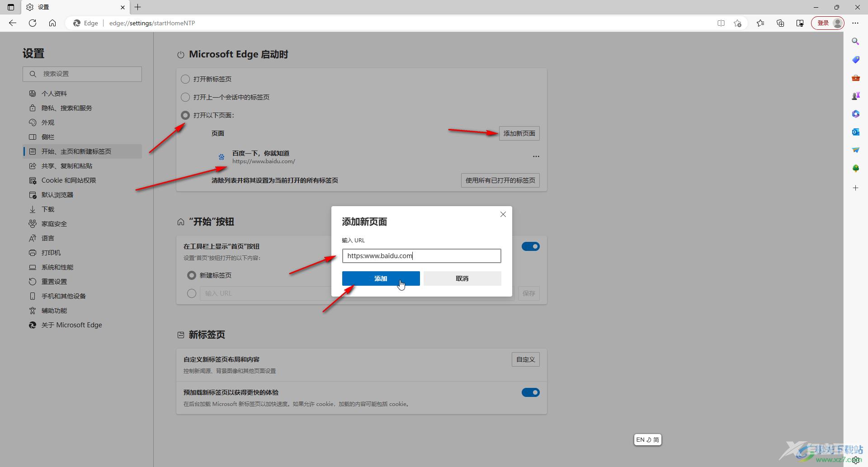Viewport: 868px width, 467px height.
Task: Open the Home button in toolbar
Action: coord(52,23)
